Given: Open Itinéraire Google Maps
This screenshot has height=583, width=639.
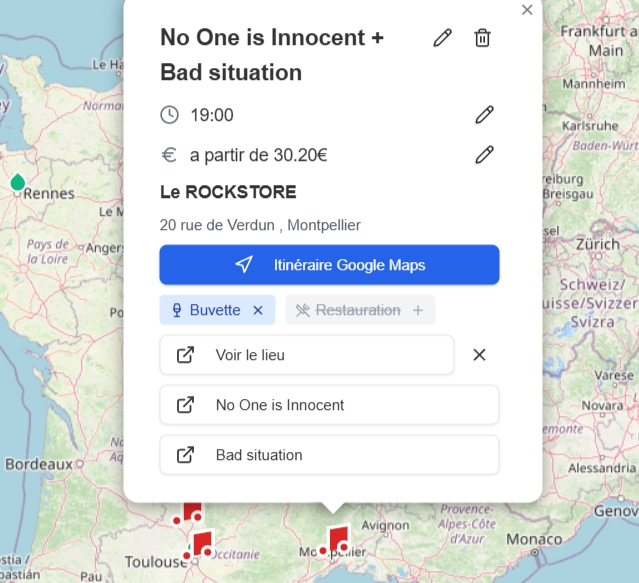Looking at the screenshot, I should [x=329, y=265].
